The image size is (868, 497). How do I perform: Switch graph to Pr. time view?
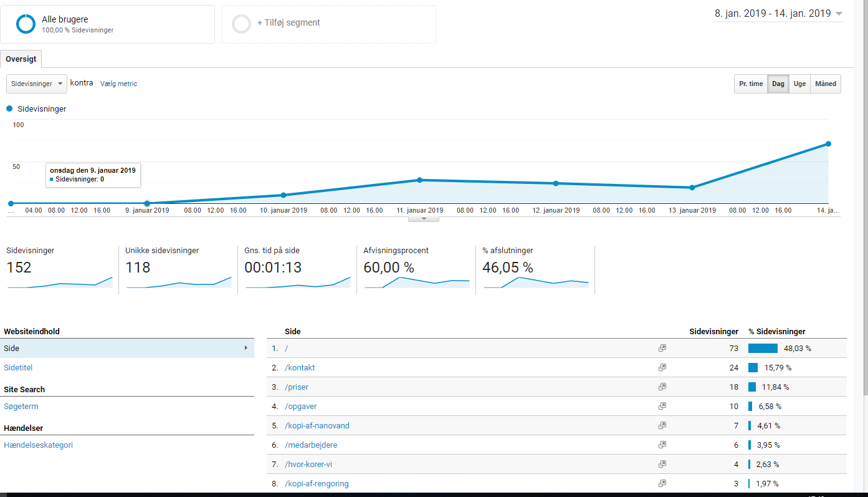[x=751, y=84]
